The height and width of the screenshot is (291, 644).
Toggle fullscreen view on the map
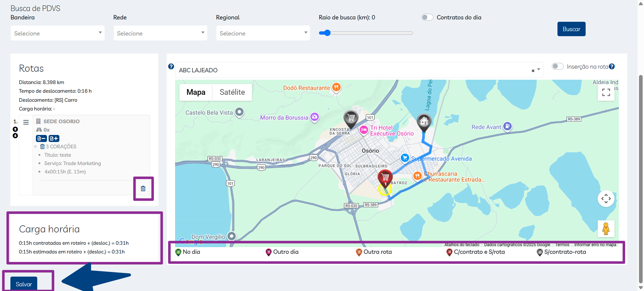(x=606, y=92)
